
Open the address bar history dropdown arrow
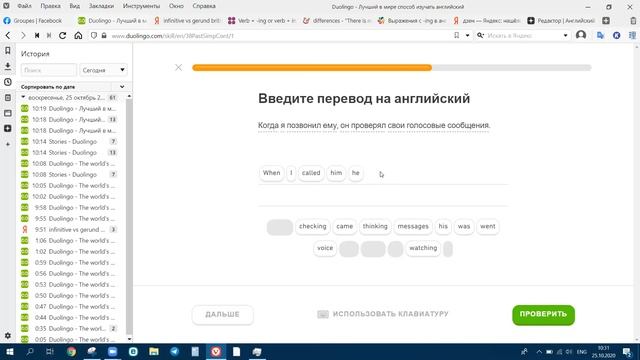pos(467,36)
